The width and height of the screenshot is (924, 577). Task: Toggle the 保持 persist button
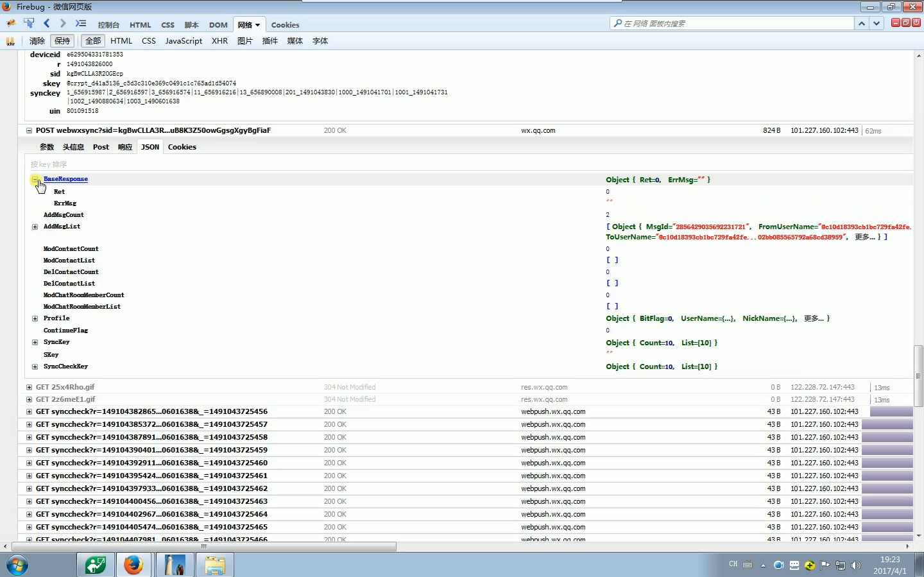[62, 40]
